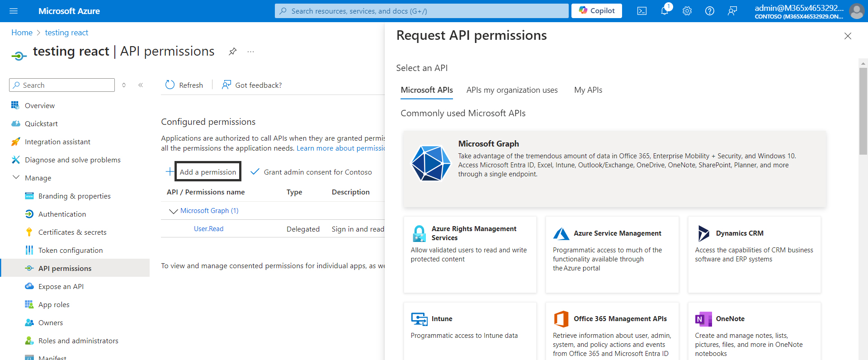Click the Azure Rights Management Services icon
This screenshot has height=360, width=868.
[x=419, y=233]
